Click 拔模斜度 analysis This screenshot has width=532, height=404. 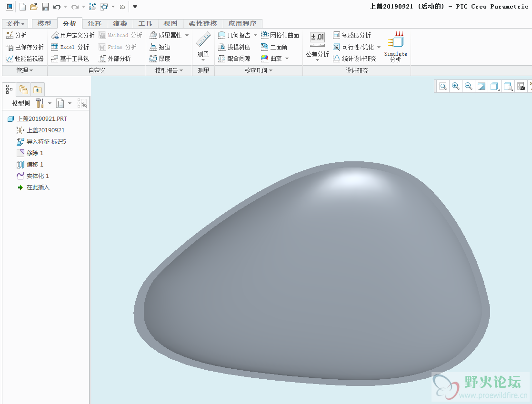tap(234, 47)
